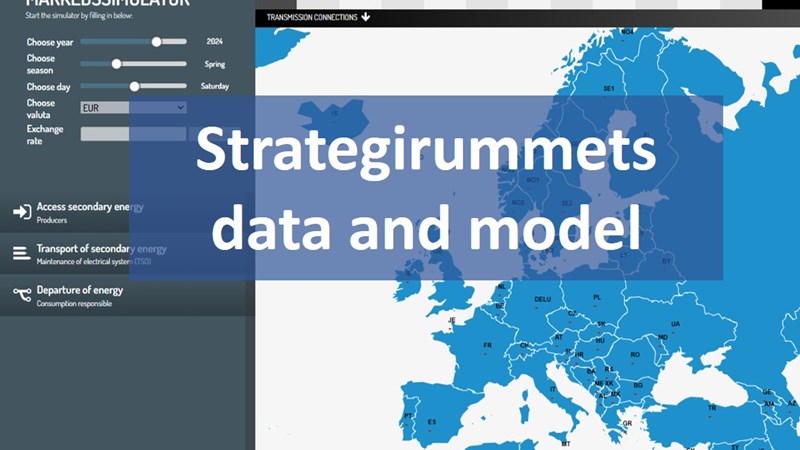The image size is (800, 450).
Task: Select Moldova (MD) on the map
Action: pos(663,338)
